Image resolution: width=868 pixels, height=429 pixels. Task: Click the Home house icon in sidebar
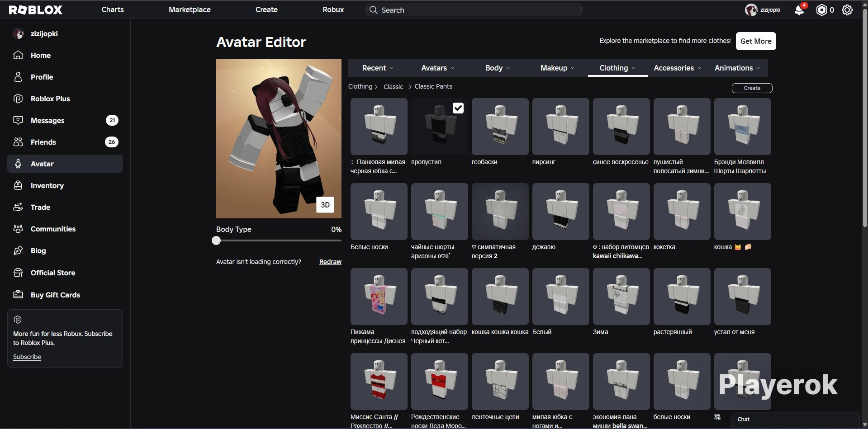tap(18, 55)
